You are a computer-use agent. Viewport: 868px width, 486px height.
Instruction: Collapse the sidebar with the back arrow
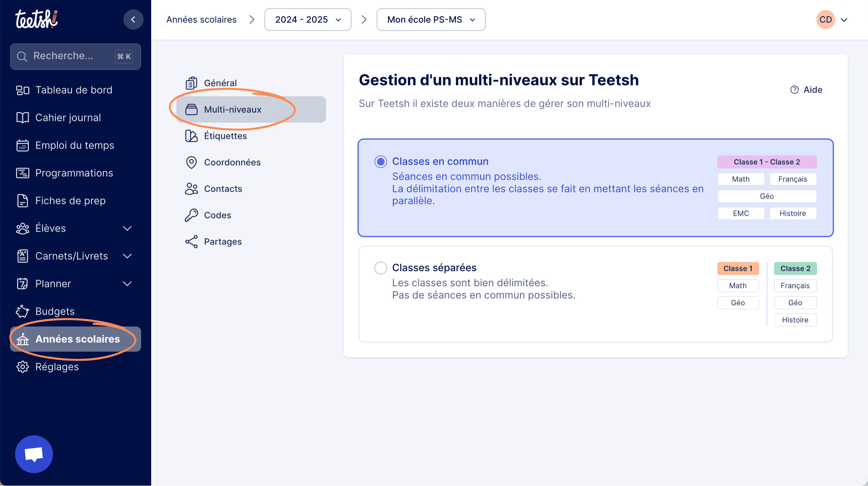pos(133,20)
